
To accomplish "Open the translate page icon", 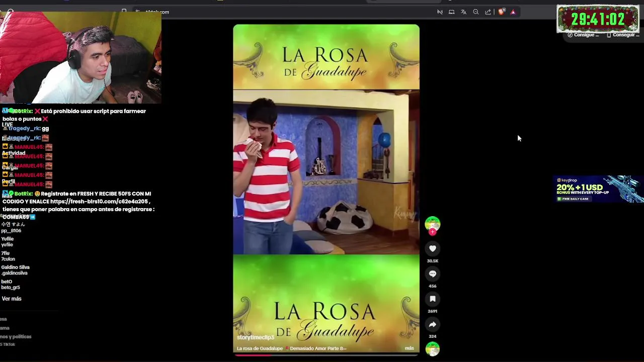I will [x=463, y=12].
